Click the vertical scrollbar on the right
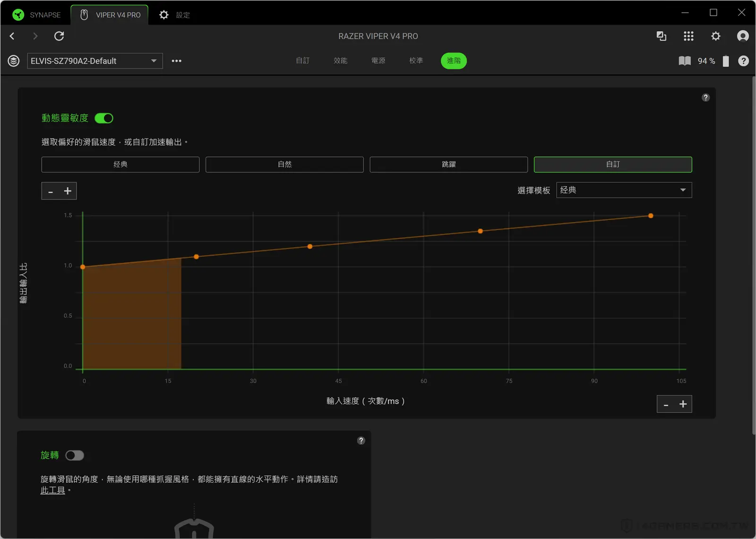This screenshot has width=756, height=539. point(754,255)
